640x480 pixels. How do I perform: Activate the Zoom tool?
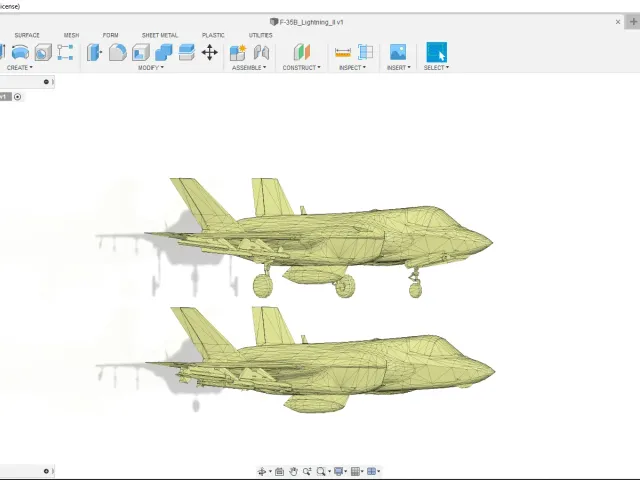click(307, 472)
